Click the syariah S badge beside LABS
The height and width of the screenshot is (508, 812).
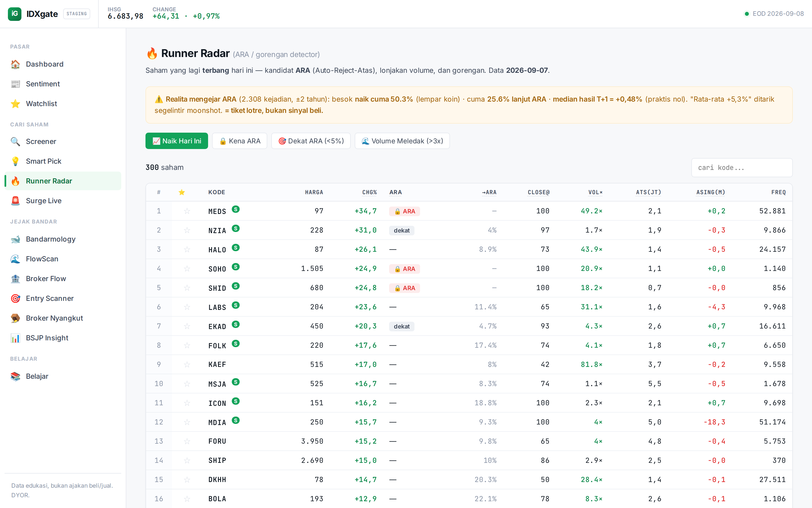point(236,305)
